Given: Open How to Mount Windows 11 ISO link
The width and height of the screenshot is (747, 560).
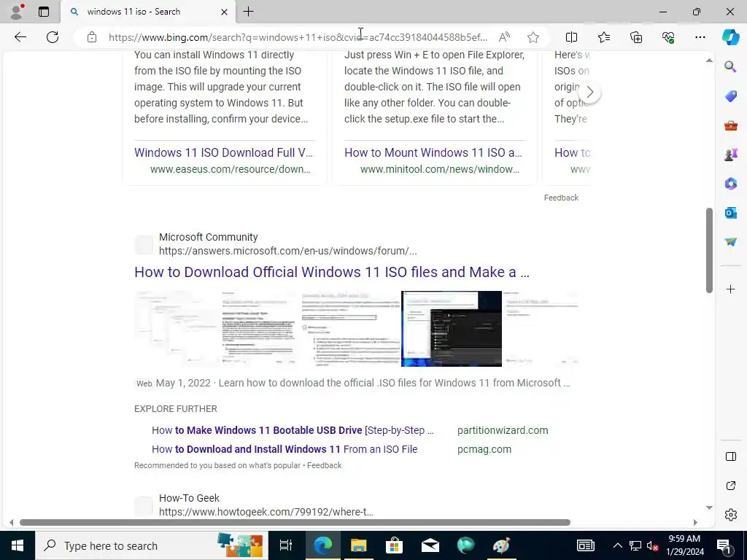Looking at the screenshot, I should tap(433, 152).
